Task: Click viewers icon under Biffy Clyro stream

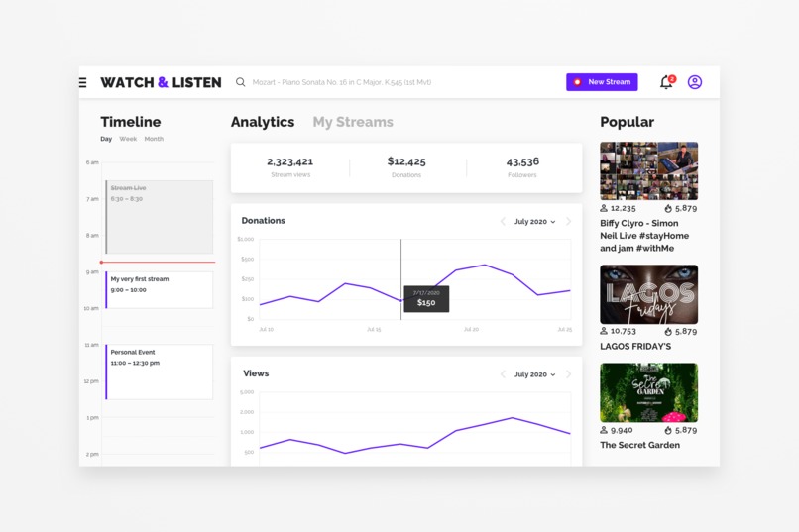Action: click(x=604, y=208)
